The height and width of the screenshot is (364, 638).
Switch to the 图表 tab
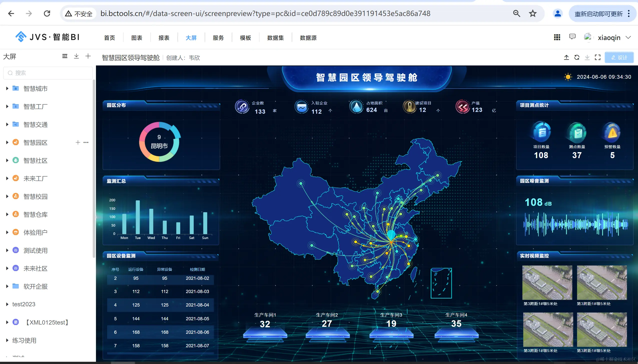tap(136, 38)
